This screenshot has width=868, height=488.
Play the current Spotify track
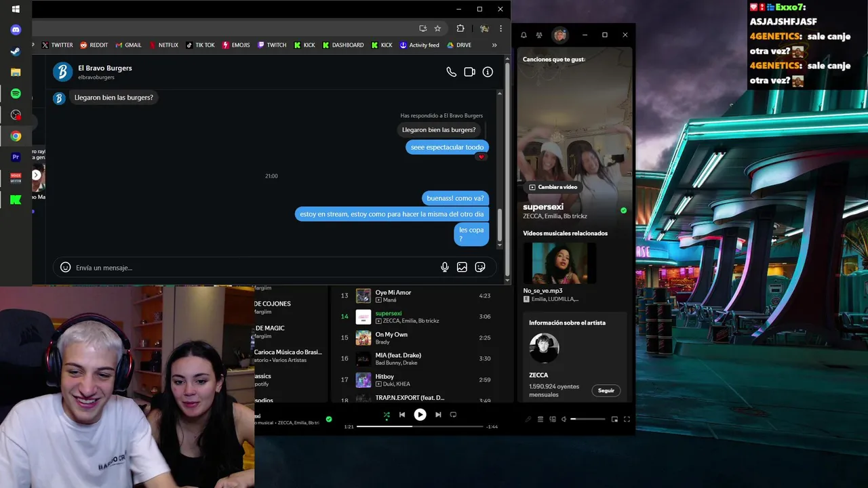point(420,415)
